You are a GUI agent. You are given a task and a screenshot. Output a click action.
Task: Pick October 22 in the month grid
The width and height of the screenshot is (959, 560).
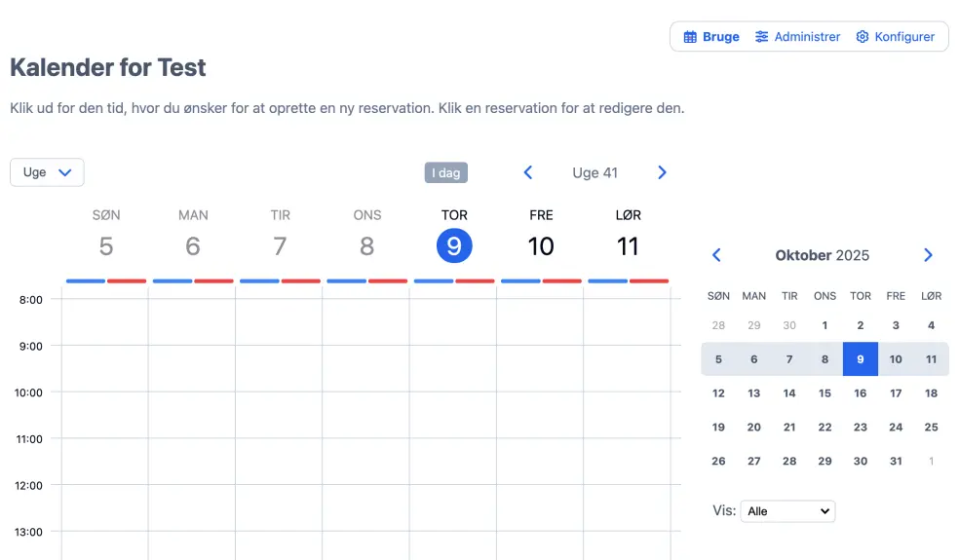(825, 428)
